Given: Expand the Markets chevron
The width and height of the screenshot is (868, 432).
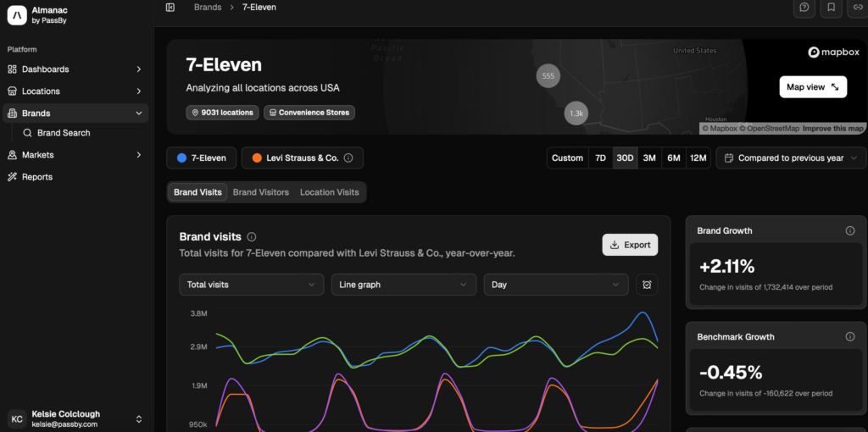Looking at the screenshot, I should click(138, 155).
